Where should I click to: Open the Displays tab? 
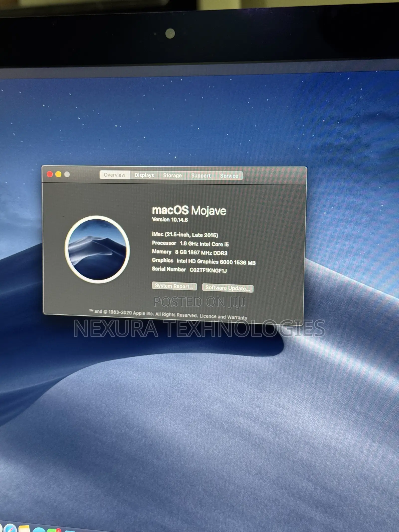point(144,175)
